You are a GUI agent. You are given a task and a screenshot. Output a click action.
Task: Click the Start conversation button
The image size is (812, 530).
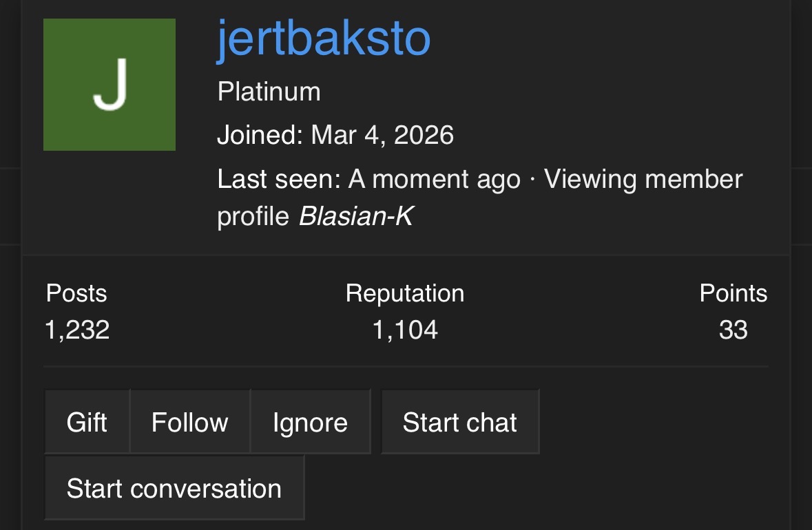point(174,487)
